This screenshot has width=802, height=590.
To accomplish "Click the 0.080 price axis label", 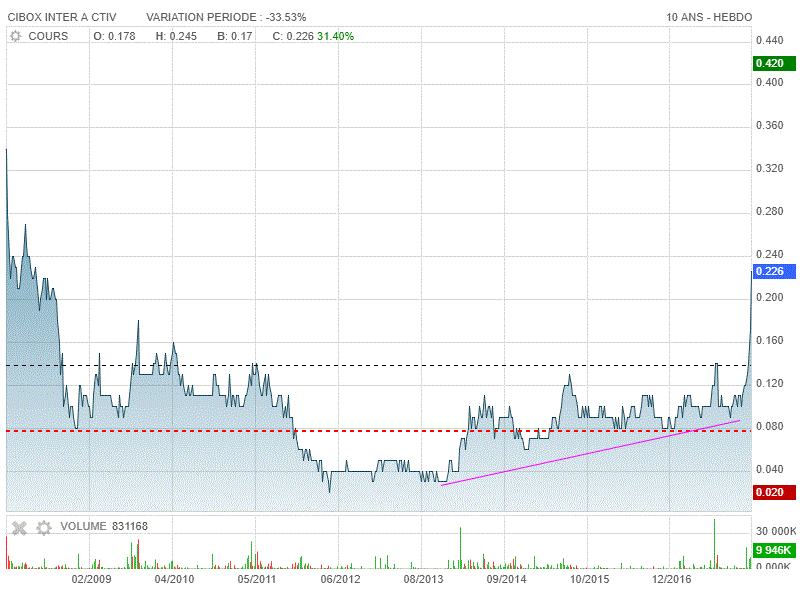I will pyautogui.click(x=770, y=426).
